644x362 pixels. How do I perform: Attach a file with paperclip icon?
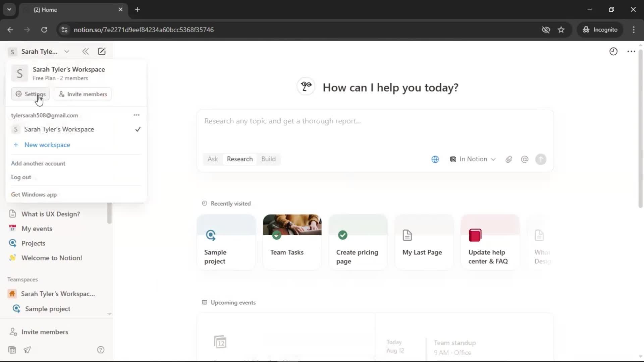(508, 159)
